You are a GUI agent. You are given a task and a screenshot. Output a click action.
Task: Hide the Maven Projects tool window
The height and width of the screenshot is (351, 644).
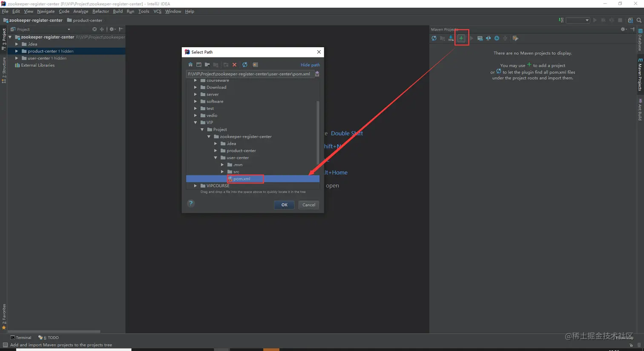[x=632, y=29]
